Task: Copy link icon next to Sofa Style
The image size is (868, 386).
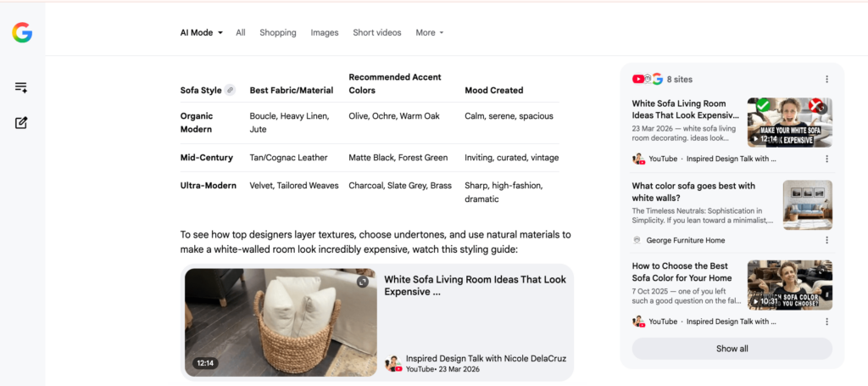Action: coord(230,90)
